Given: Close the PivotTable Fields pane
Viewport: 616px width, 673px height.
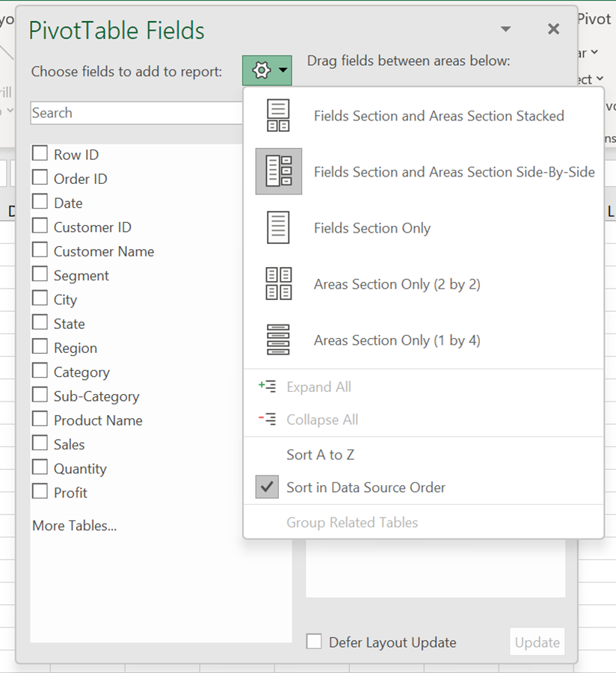Looking at the screenshot, I should coord(553,29).
